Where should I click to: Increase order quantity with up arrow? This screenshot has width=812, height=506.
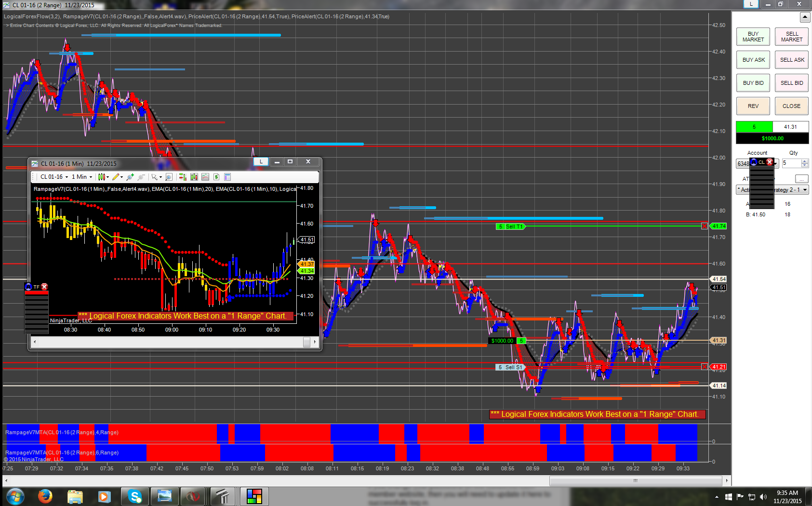click(805, 161)
